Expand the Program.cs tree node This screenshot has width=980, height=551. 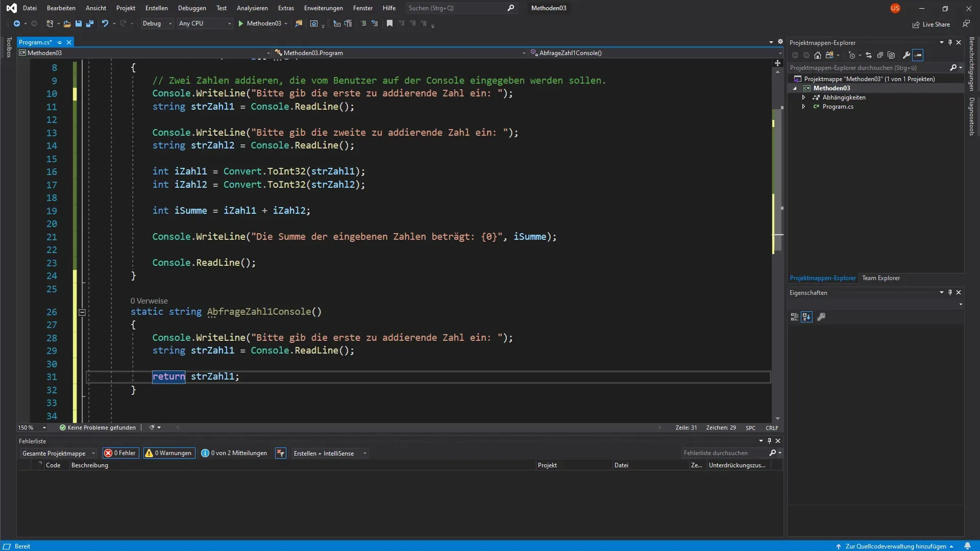click(x=803, y=107)
